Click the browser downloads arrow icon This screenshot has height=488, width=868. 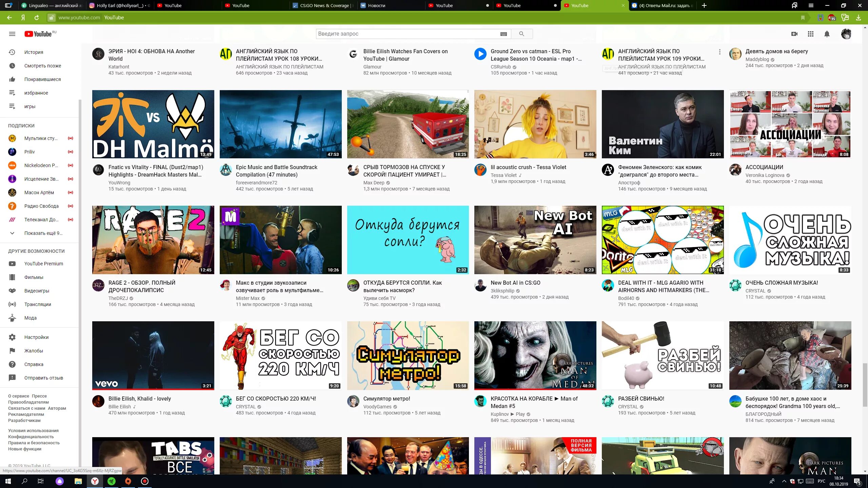pyautogui.click(x=858, y=18)
